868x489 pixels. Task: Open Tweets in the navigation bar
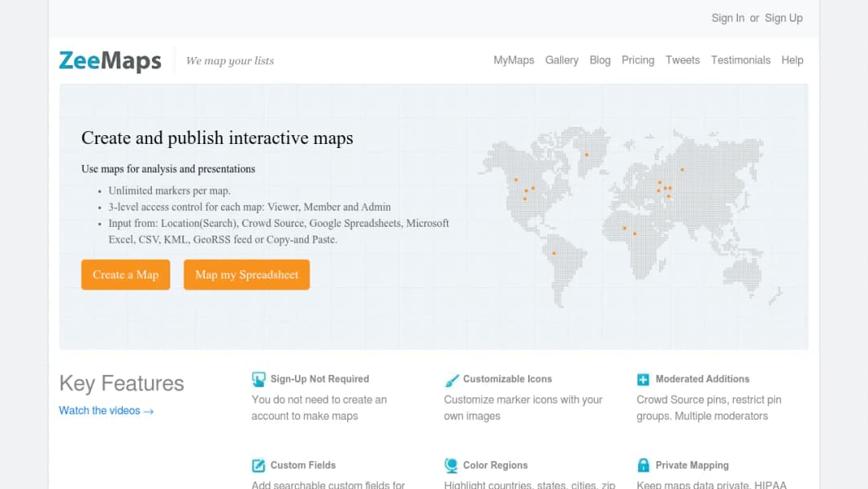click(682, 60)
